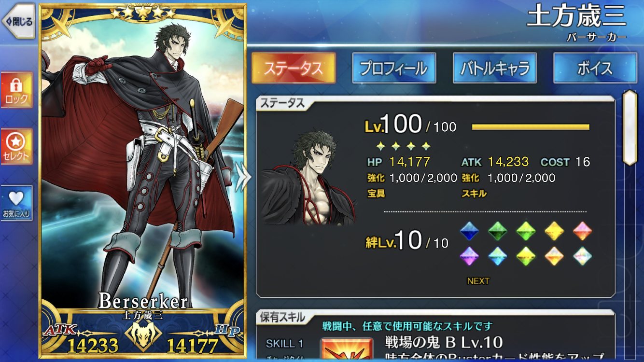644x362 pixels.
Task: Toggle the セレクト star button
Action: point(16,147)
